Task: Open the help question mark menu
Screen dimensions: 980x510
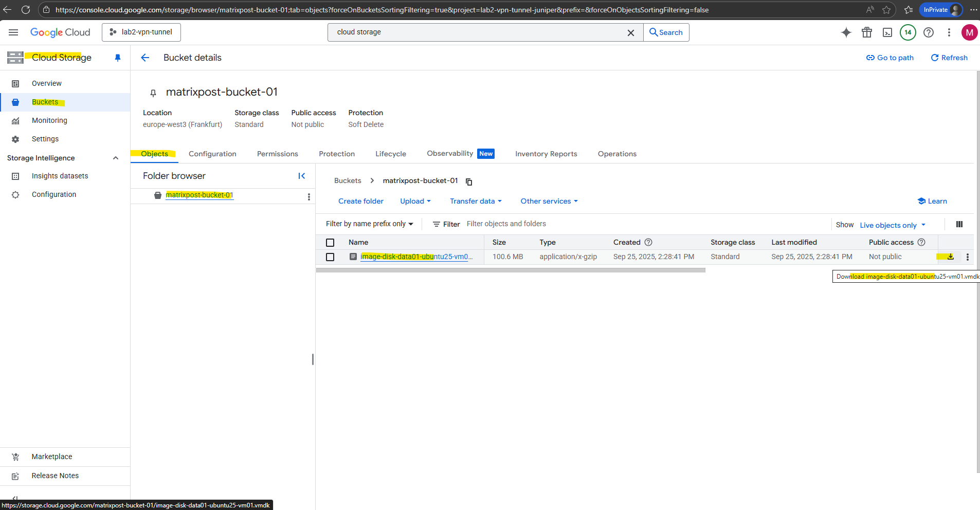Action: tap(929, 32)
